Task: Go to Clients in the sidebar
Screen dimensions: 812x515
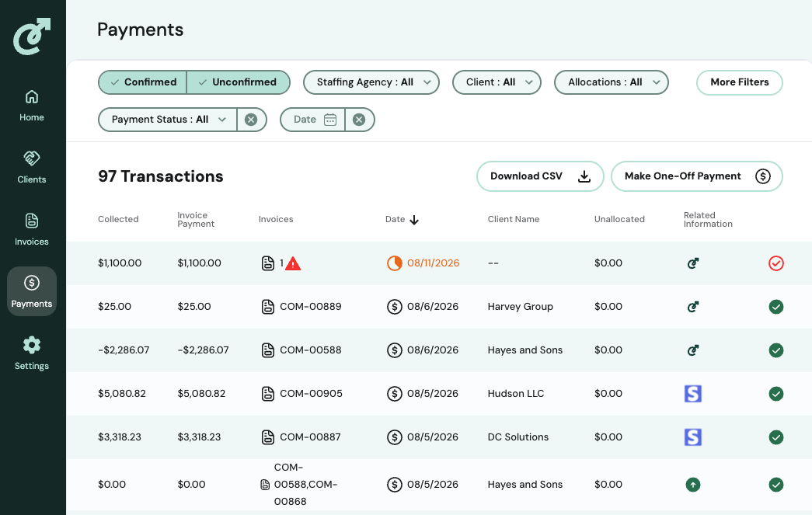Action: coord(32,167)
